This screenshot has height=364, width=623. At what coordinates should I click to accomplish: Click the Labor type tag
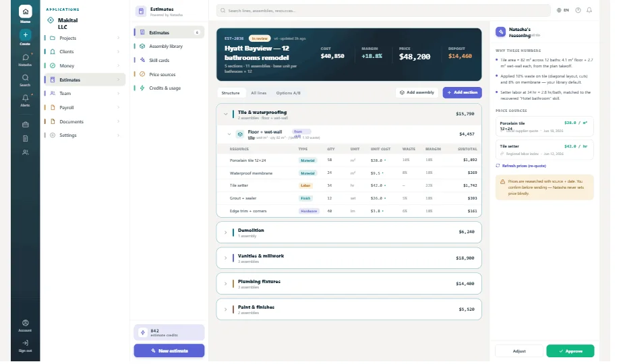click(x=305, y=185)
